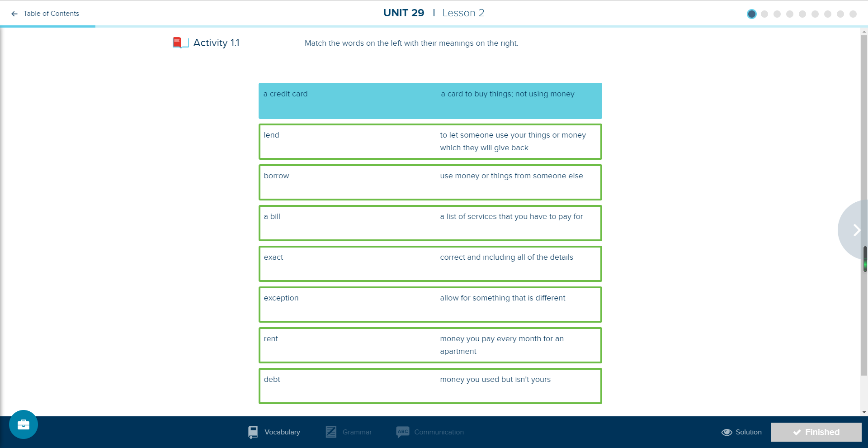Select the 'debt' word
The height and width of the screenshot is (448, 868).
coord(272,379)
